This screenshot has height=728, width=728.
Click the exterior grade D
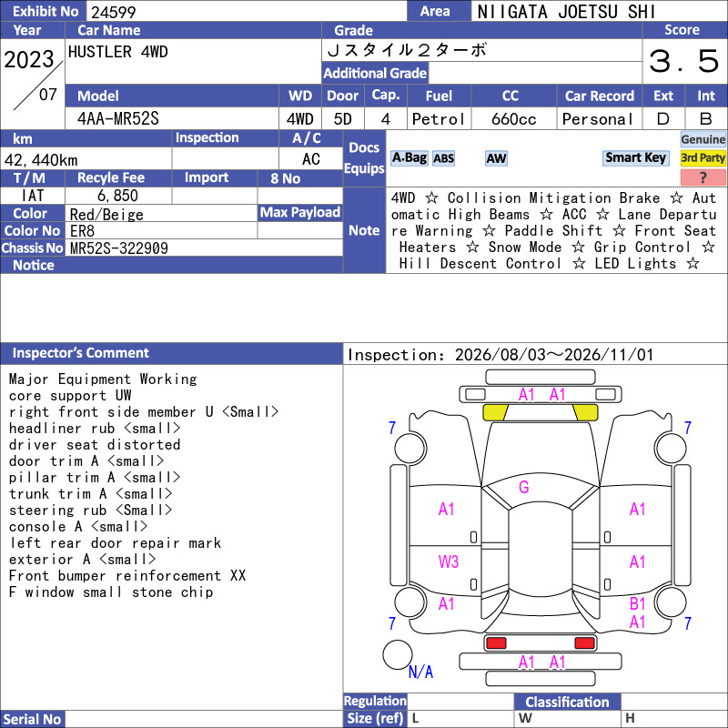tap(663, 119)
